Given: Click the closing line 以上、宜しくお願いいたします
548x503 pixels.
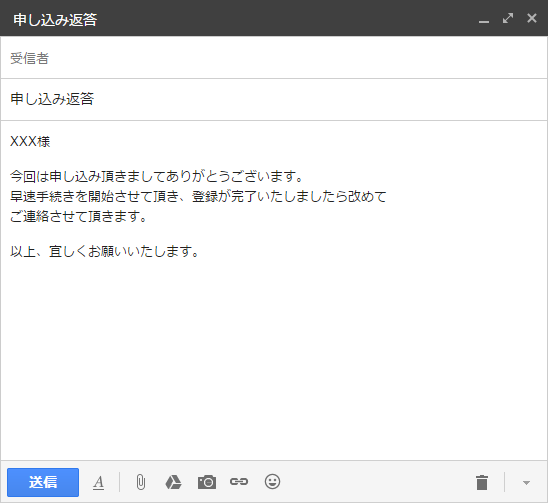Looking at the screenshot, I should click(104, 251).
